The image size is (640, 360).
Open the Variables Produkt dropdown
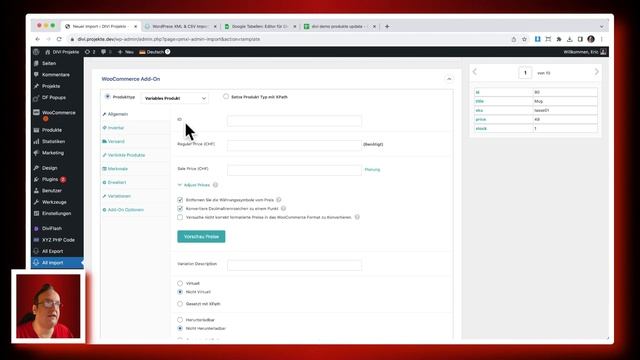point(175,98)
